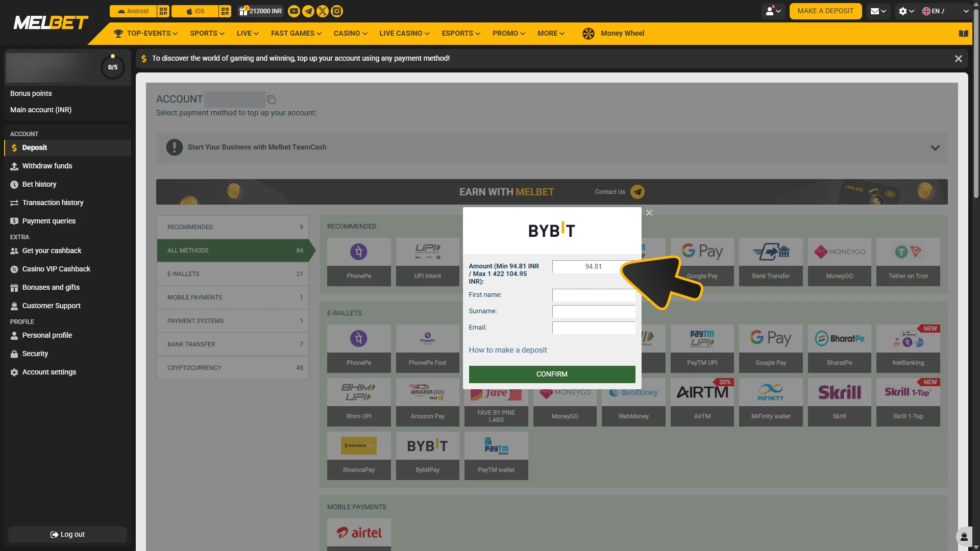The height and width of the screenshot is (551, 980).
Task: Open Account settings in sidebar
Action: pyautogui.click(x=67, y=372)
